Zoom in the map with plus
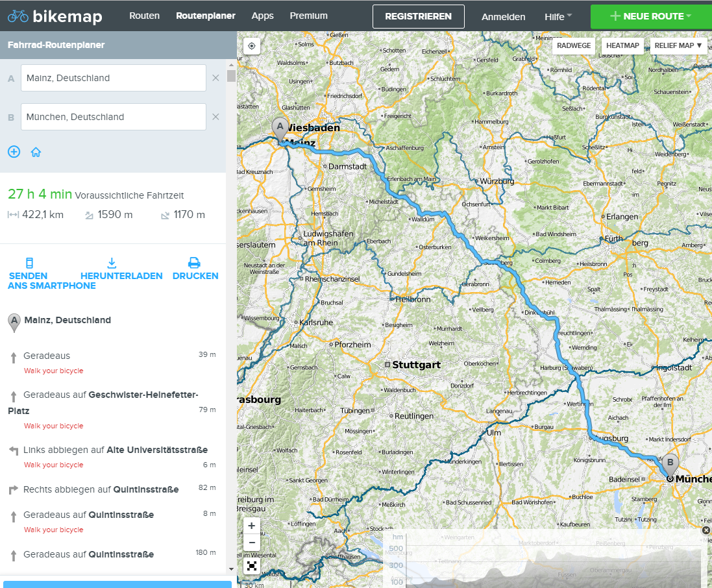 coord(252,526)
